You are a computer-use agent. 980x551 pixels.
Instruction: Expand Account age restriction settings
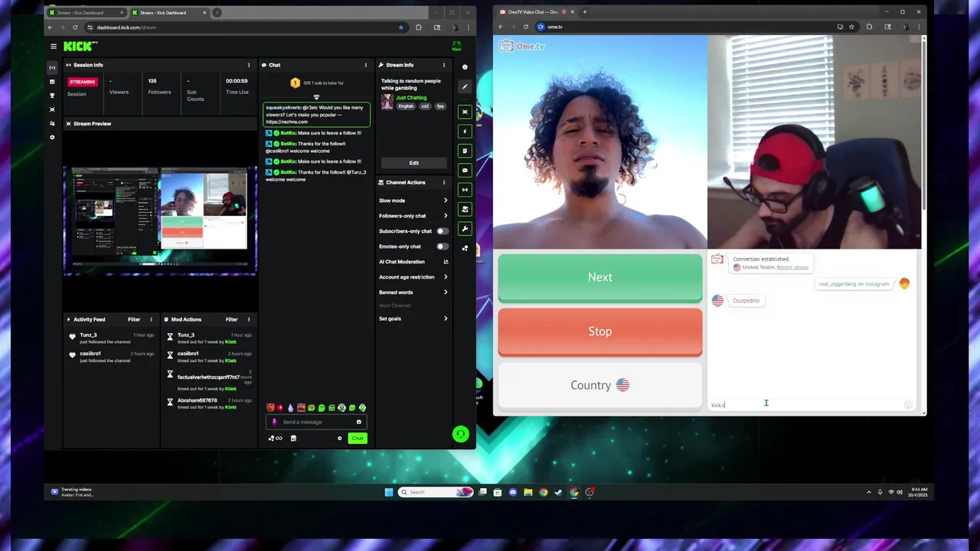click(413, 277)
